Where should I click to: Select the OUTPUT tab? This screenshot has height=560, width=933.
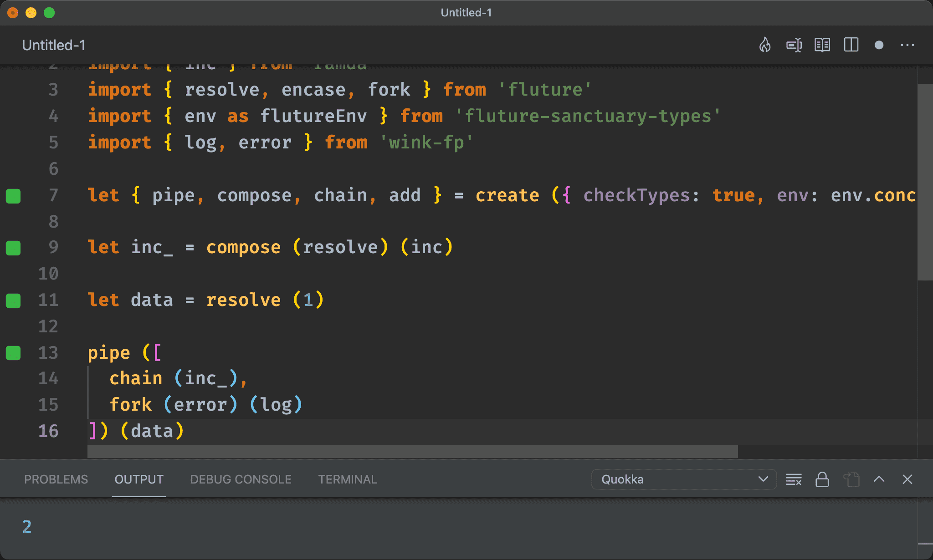coord(139,479)
